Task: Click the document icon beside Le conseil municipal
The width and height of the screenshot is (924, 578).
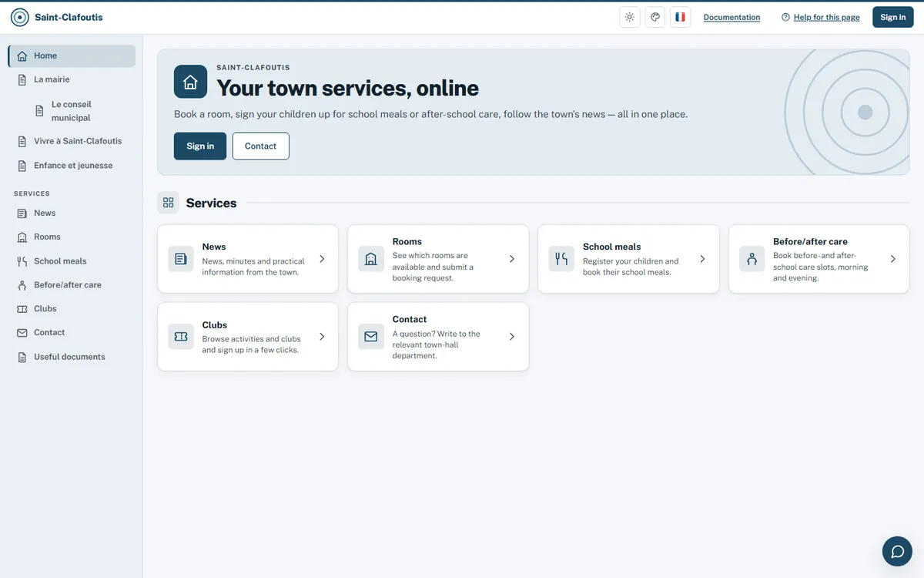Action: pos(40,111)
